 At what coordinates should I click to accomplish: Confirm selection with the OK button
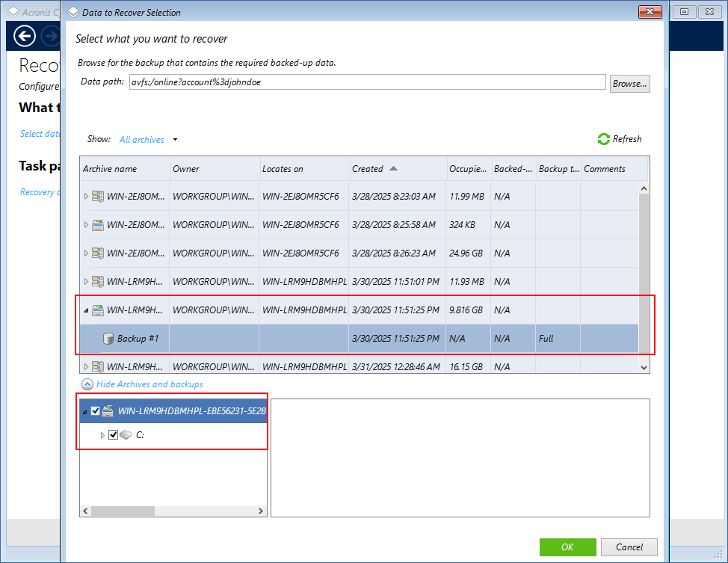567,547
